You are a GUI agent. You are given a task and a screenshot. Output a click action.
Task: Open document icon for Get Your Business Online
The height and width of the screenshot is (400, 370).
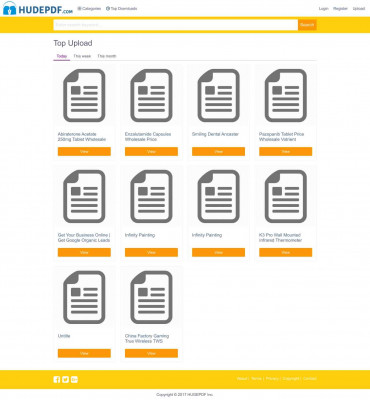click(x=84, y=197)
